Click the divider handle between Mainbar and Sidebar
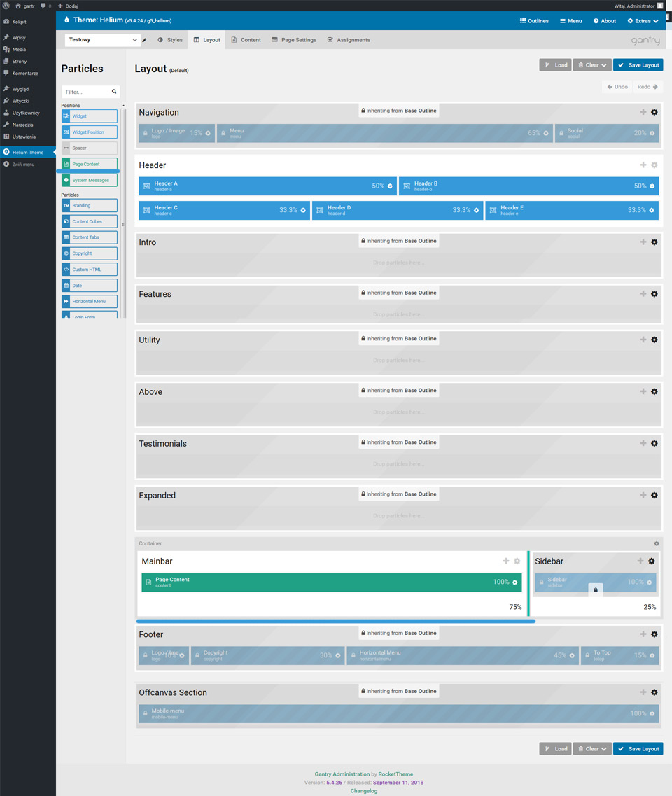This screenshot has width=672, height=796. (x=528, y=584)
